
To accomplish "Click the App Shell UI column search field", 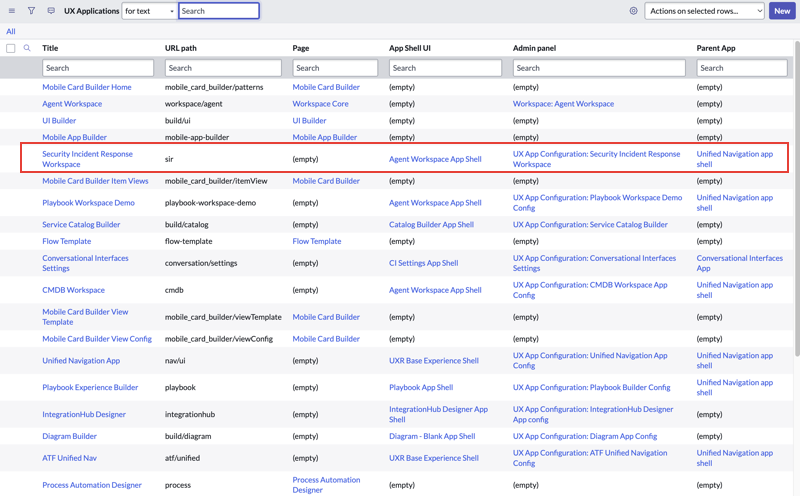I will point(445,68).
